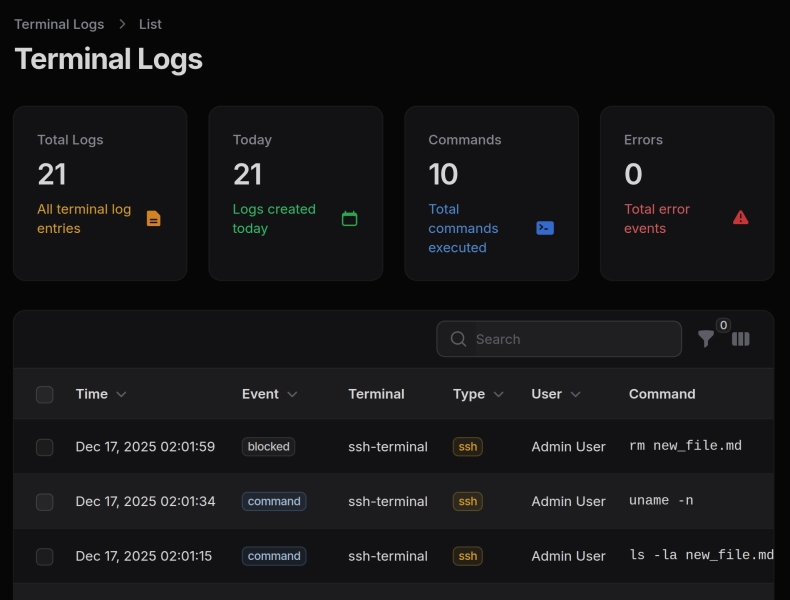Click the Today count 21
The image size is (790, 600).
click(x=247, y=174)
